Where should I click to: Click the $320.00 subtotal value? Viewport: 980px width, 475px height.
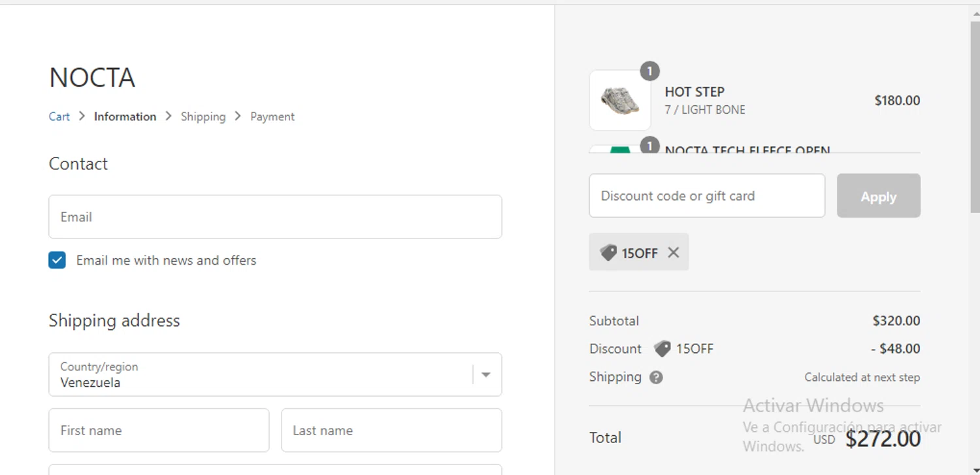pyautogui.click(x=896, y=321)
